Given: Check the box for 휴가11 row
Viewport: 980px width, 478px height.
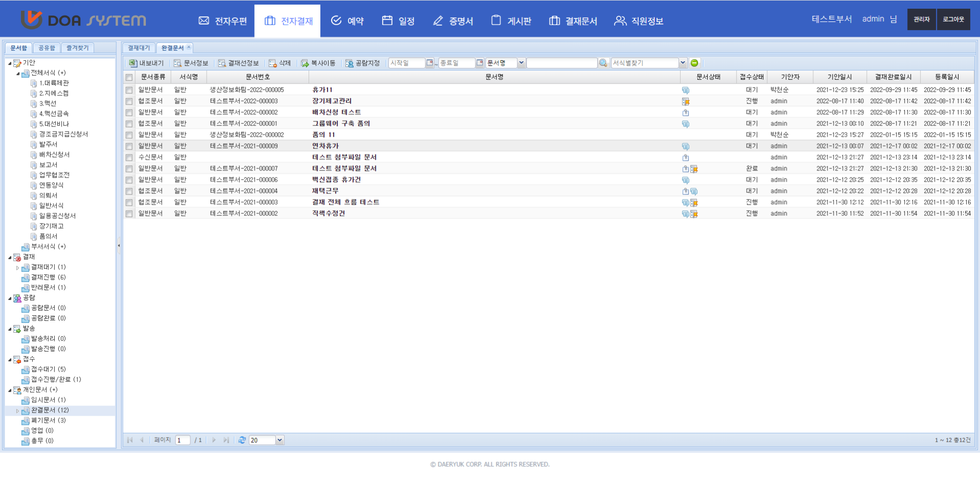Looking at the screenshot, I should 129,90.
